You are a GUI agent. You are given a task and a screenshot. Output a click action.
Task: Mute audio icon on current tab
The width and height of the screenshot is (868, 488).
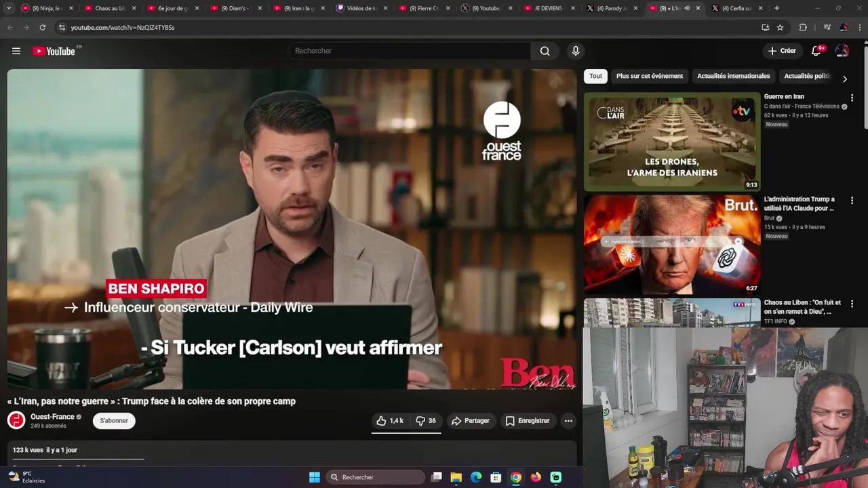tap(686, 8)
